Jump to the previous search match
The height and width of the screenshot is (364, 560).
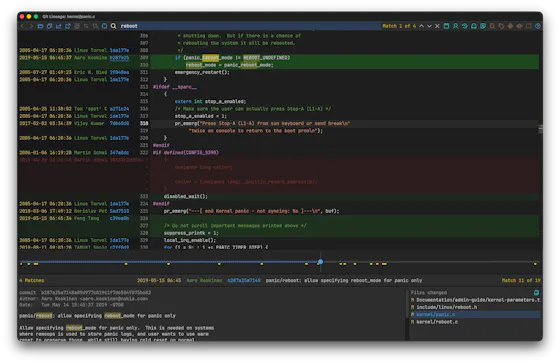(421, 26)
